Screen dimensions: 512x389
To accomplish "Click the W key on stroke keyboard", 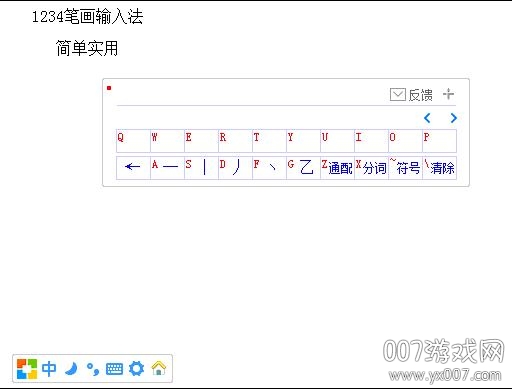I will [x=167, y=141].
